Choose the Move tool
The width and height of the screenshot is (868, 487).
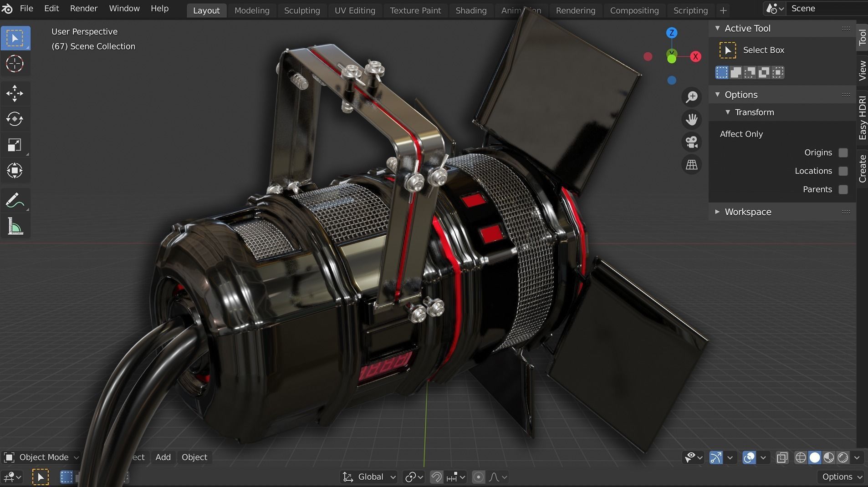[15, 93]
